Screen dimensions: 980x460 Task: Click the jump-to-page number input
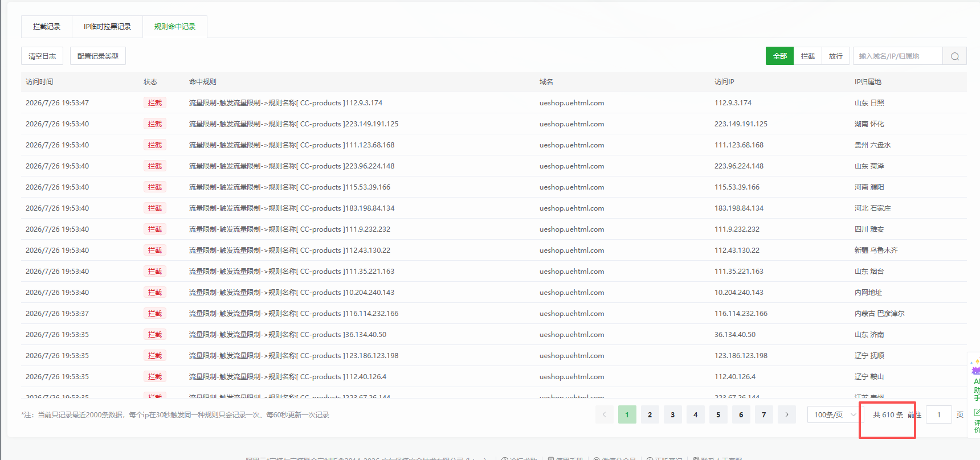click(939, 414)
